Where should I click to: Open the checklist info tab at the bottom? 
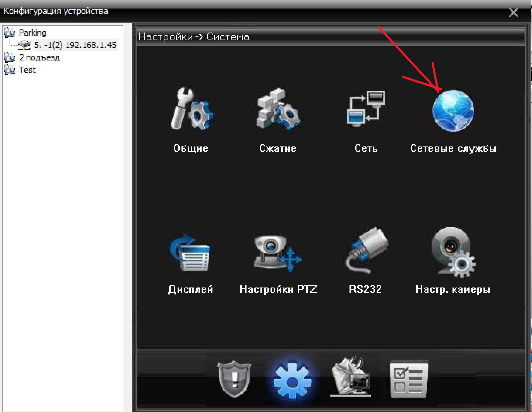point(409,379)
